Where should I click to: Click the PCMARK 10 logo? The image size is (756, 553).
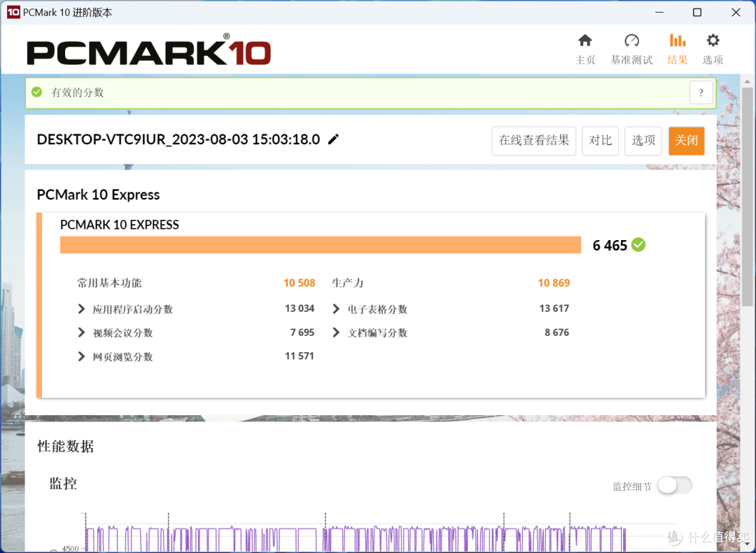pyautogui.click(x=148, y=50)
